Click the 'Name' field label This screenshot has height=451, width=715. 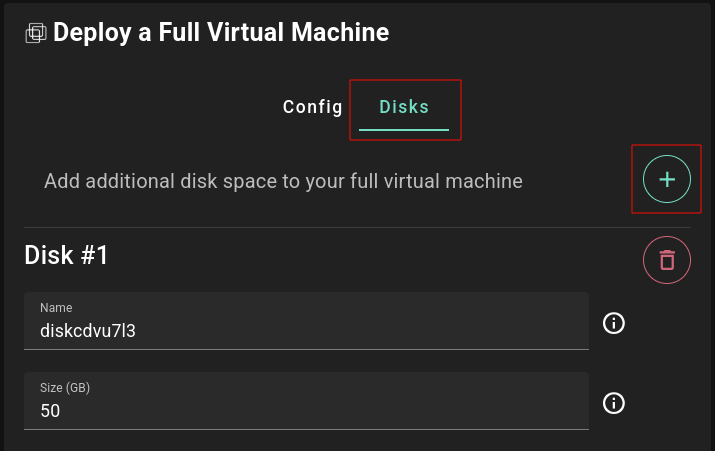56,308
